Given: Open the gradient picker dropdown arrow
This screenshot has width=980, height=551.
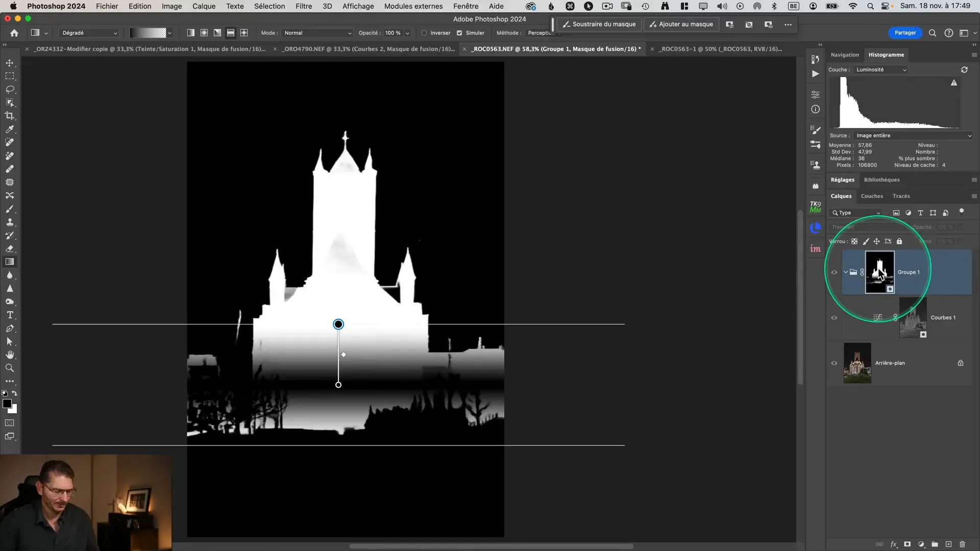Looking at the screenshot, I should click(x=169, y=33).
